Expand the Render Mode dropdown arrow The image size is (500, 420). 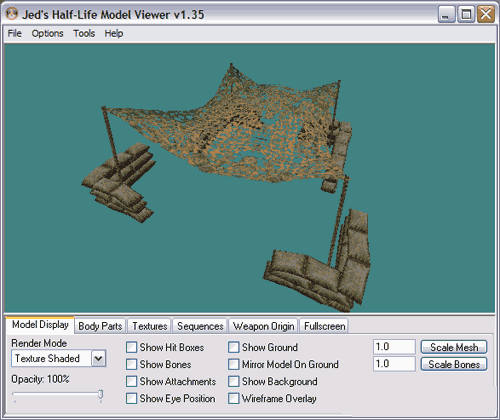99,358
